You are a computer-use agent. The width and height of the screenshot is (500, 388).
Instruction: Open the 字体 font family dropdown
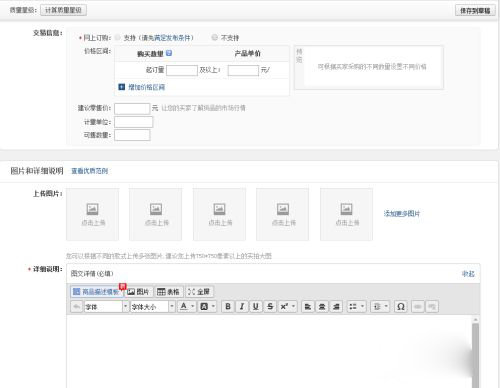coord(106,307)
